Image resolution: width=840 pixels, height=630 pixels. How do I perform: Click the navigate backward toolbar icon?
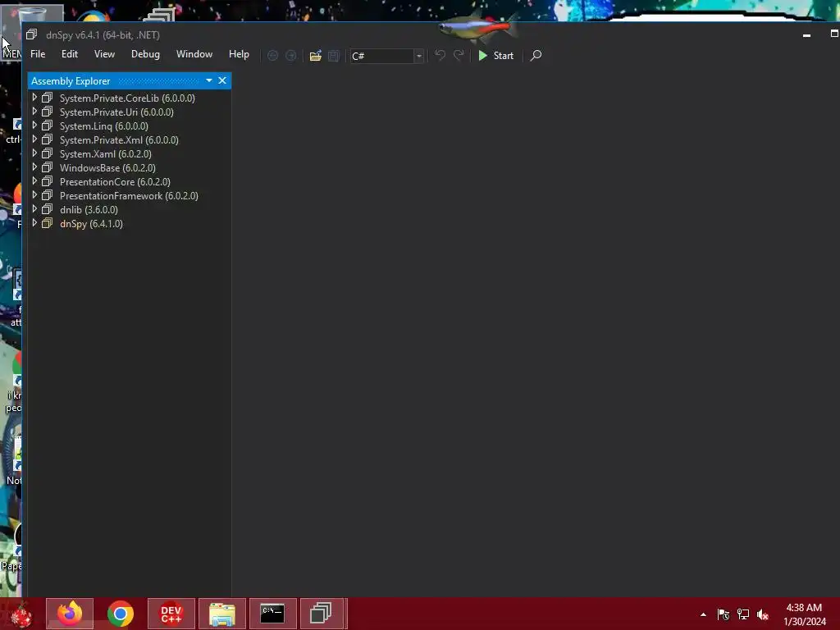coord(272,56)
